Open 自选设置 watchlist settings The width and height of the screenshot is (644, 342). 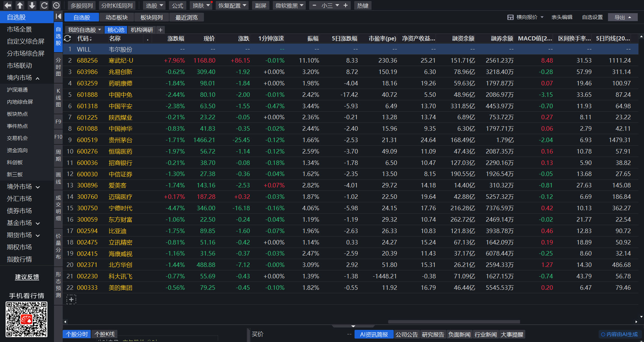592,17
